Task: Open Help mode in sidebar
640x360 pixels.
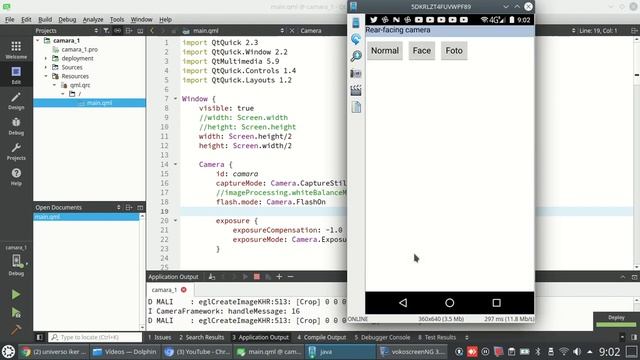Action: (16, 177)
